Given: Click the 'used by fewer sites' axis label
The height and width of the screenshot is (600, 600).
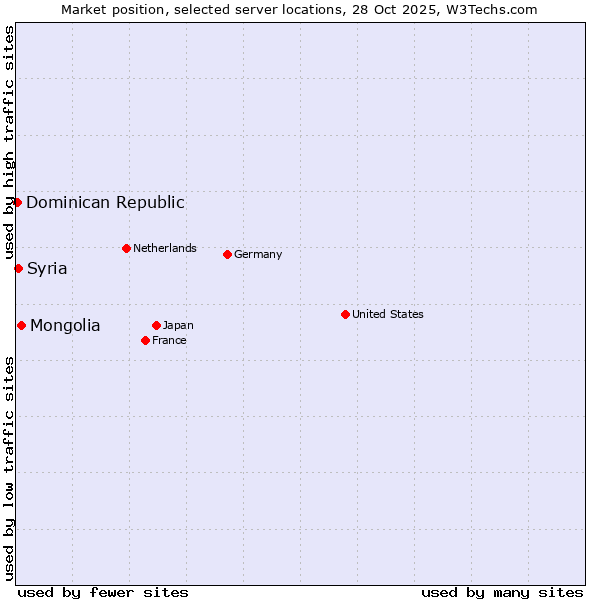Looking at the screenshot, I should click(x=103, y=592).
